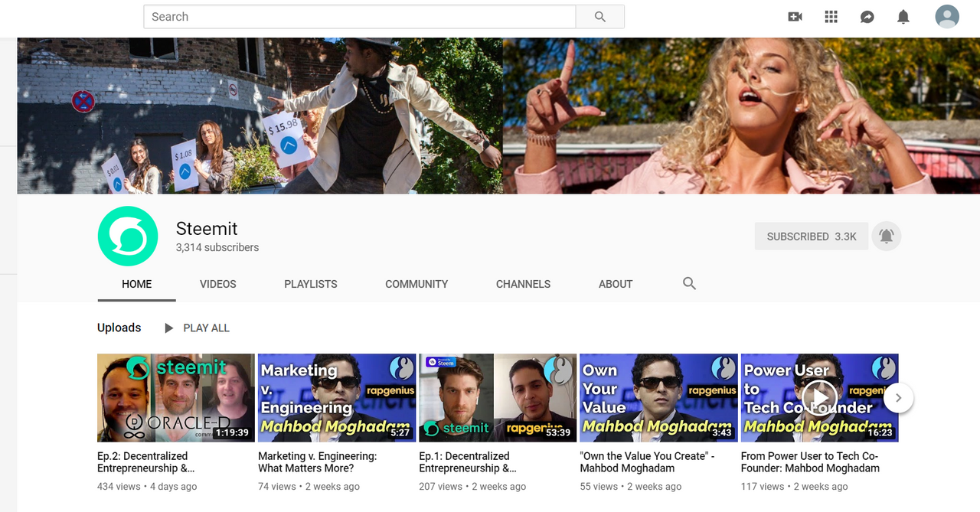Image resolution: width=980 pixels, height=512 pixels.
Task: Click title 'Ep.1: Decentralized Entrepreneurship'
Action: (468, 462)
